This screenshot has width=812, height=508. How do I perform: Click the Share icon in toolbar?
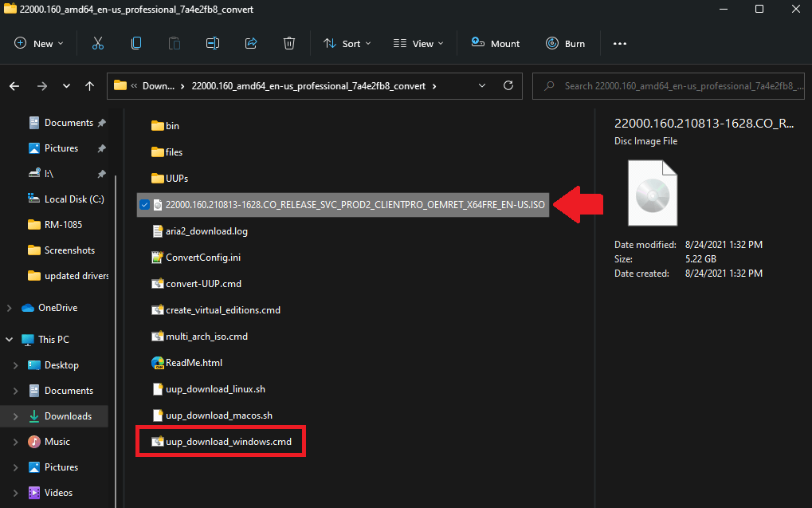pos(251,44)
